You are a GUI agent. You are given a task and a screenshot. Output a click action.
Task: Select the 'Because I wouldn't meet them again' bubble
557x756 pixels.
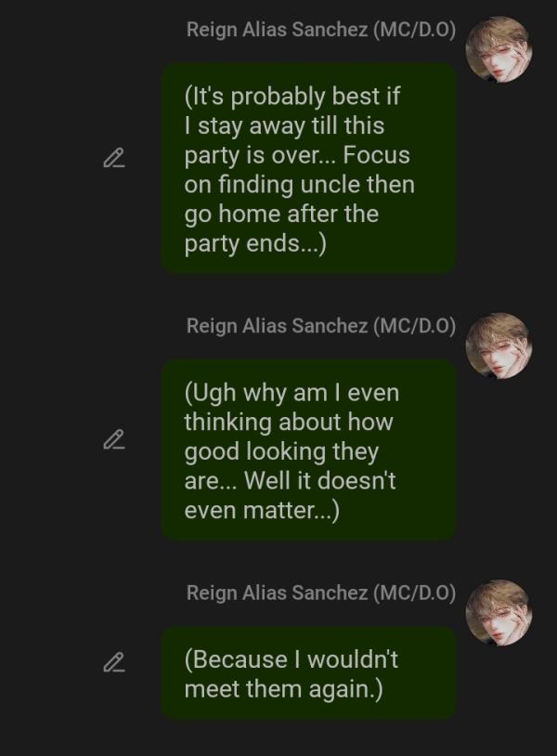[x=308, y=673]
